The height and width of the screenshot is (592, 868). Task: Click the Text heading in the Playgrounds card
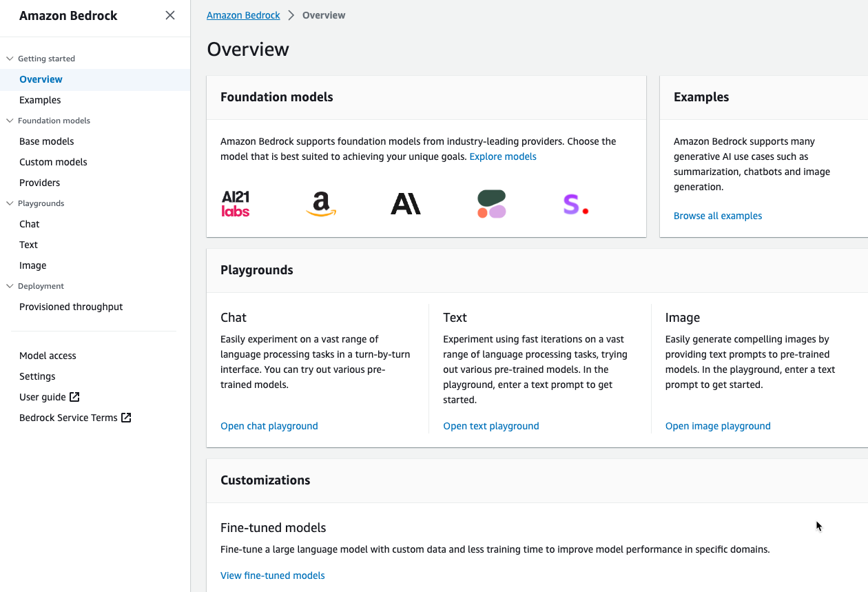455,318
